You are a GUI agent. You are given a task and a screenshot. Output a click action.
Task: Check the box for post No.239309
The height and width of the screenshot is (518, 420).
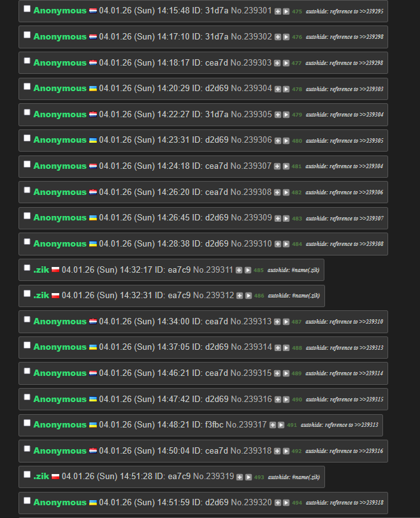[x=27, y=216]
